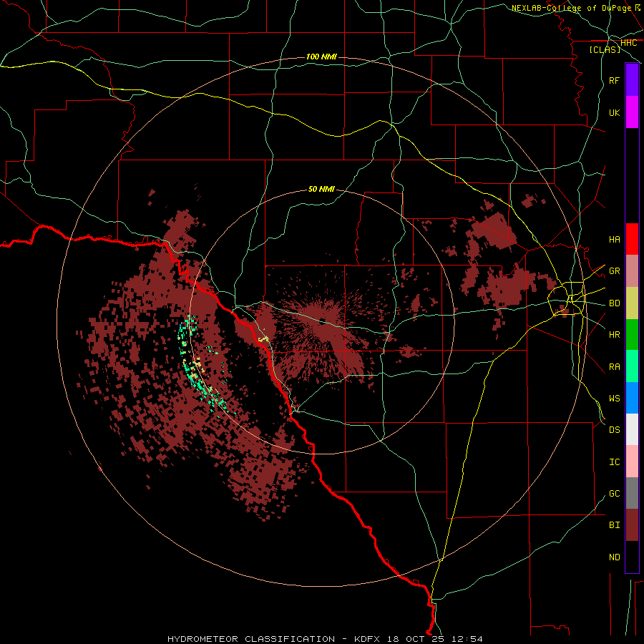Click the purple RF color swatch
Screen dimensions: 644x644
[632, 80]
